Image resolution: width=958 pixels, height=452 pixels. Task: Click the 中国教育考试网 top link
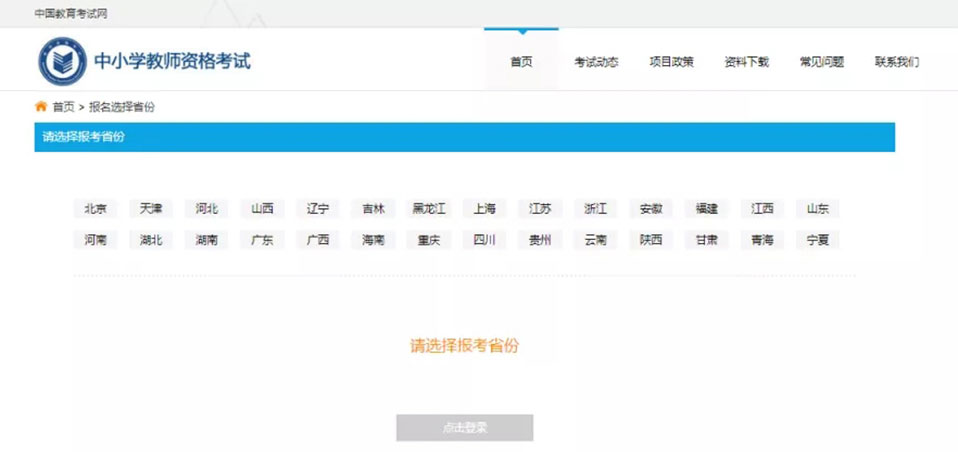[71, 14]
